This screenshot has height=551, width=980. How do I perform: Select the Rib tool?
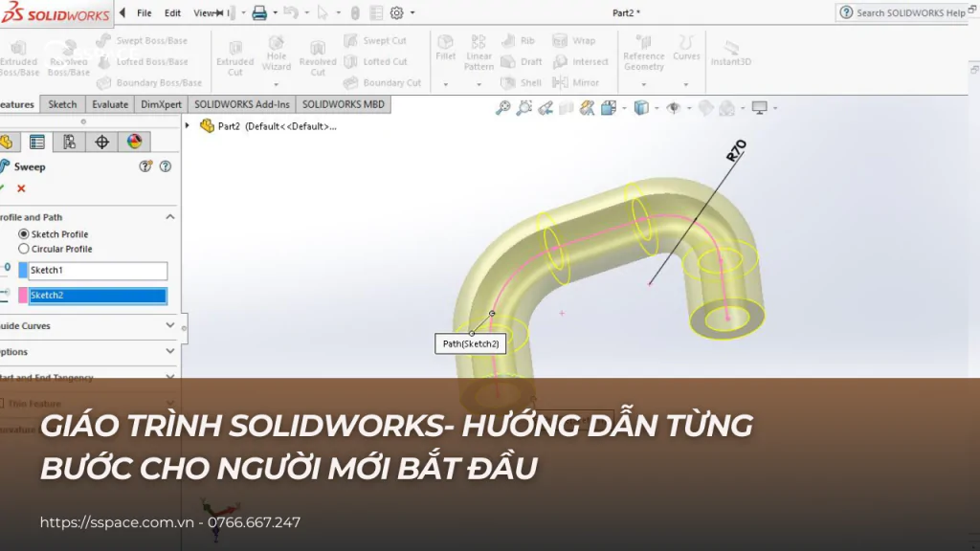click(518, 40)
